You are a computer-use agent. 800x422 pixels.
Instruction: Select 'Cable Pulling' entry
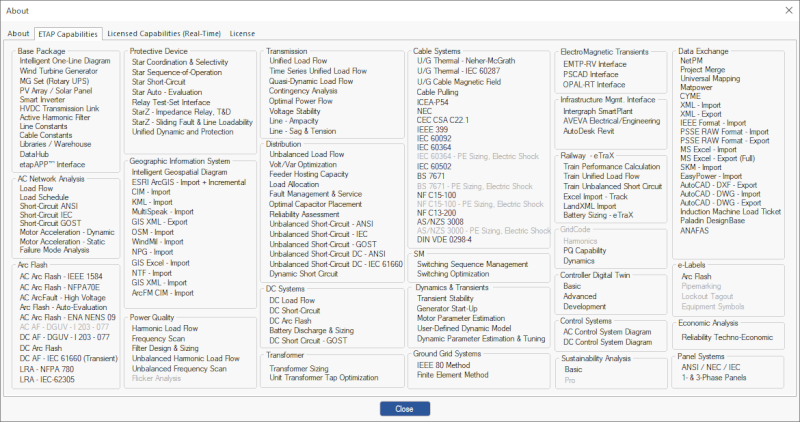pyautogui.click(x=437, y=92)
